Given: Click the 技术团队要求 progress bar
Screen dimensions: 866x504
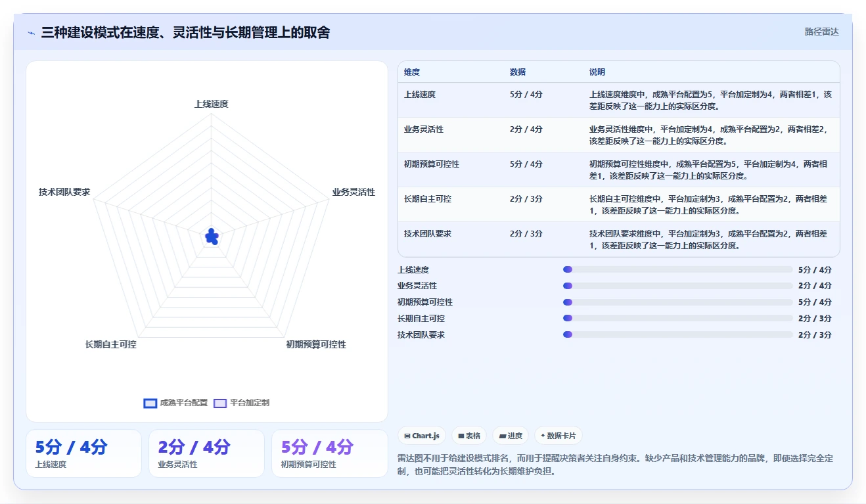Looking at the screenshot, I should (x=677, y=334).
